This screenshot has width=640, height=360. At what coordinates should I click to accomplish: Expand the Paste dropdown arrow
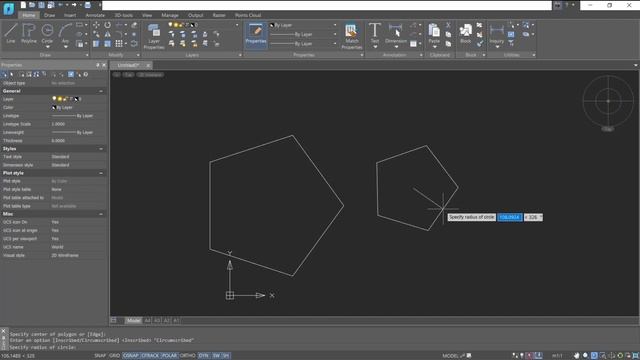click(434, 47)
